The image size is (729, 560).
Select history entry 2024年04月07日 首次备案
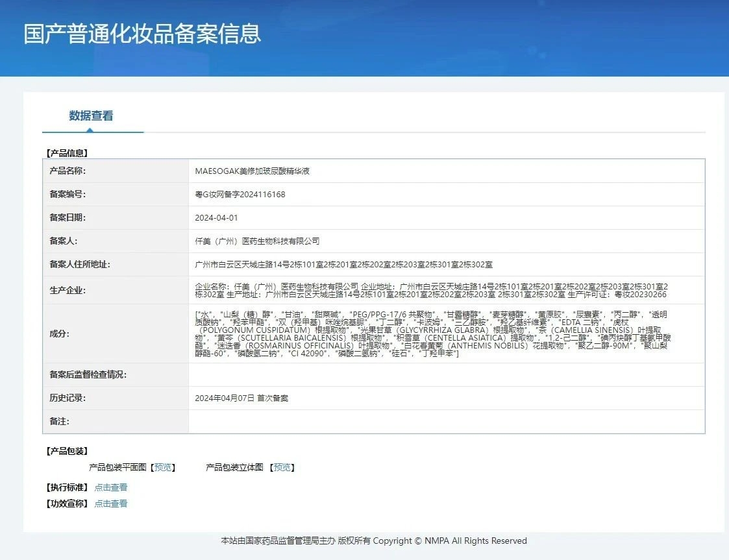(241, 398)
